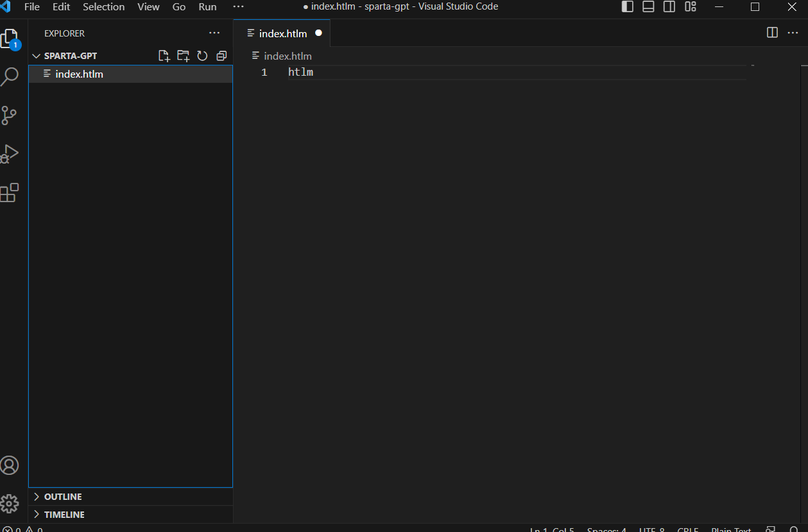Click the index.htlm breadcrumb

coord(282,56)
